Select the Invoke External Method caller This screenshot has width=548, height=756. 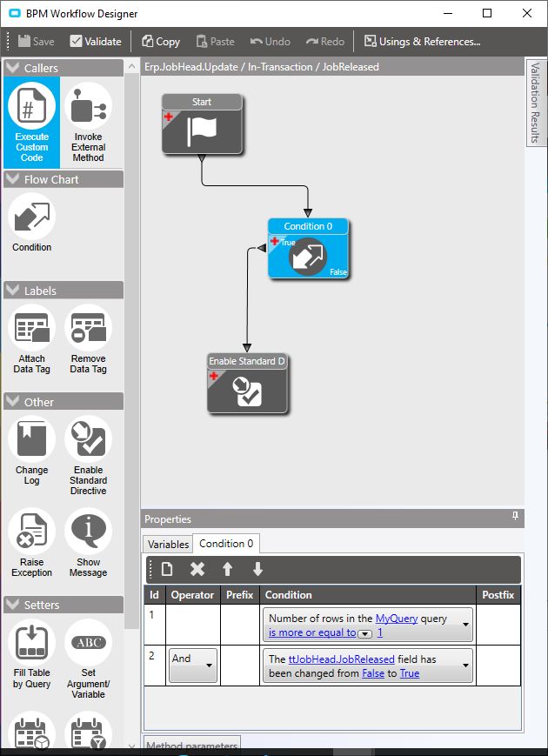[88, 123]
